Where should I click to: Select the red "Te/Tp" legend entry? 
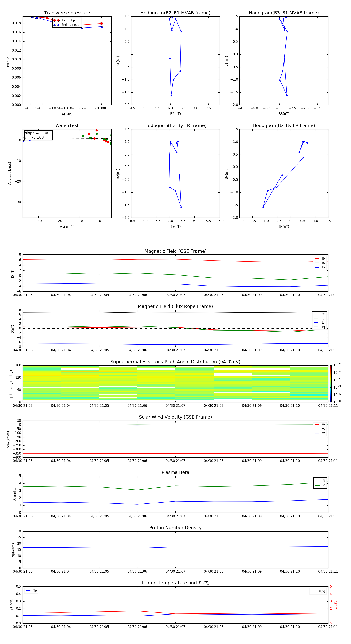318,591
